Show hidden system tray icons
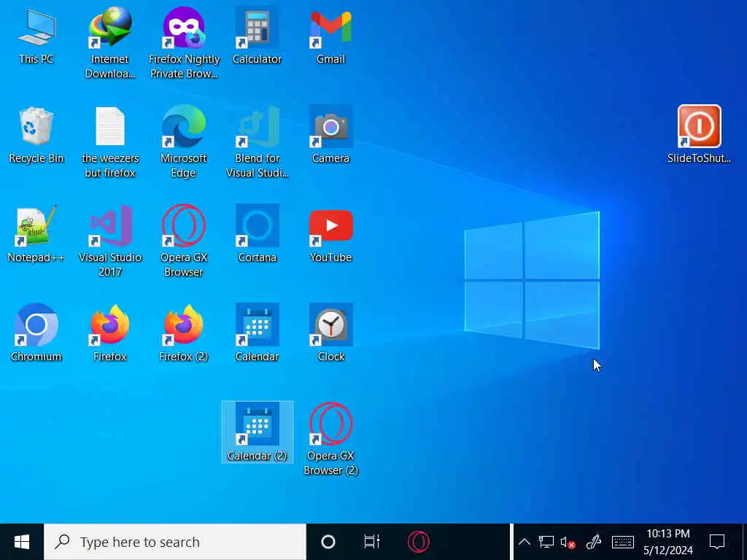 tap(525, 542)
